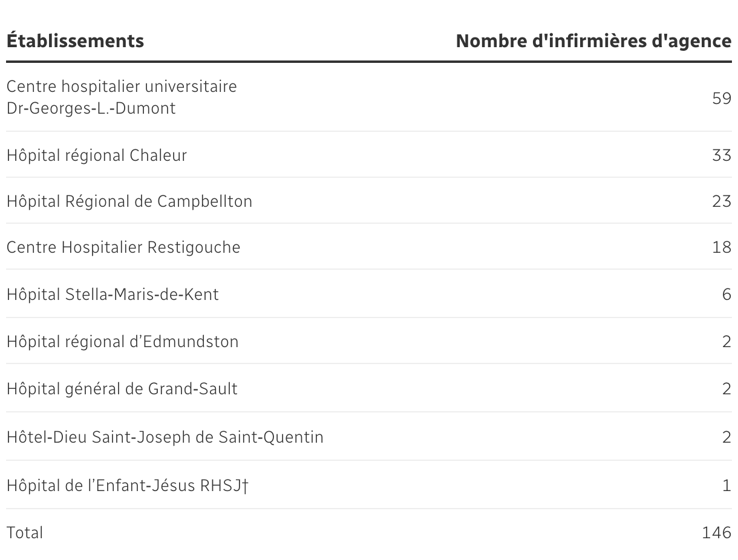
Task: Click the value 59 for Dr-Georges-L.-Dumont
Action: click(x=722, y=98)
